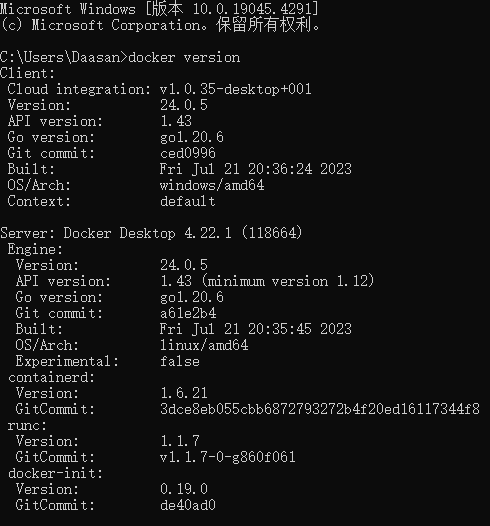Screen dimensions: 490x526
Task: Click the Engine section heading
Action: click(x=35, y=249)
